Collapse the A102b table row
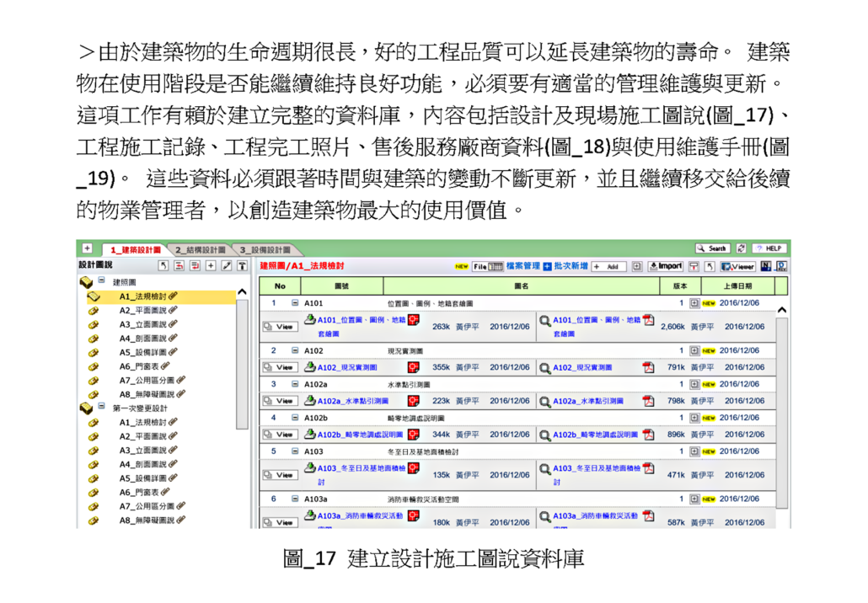The image size is (868, 603). [295, 418]
